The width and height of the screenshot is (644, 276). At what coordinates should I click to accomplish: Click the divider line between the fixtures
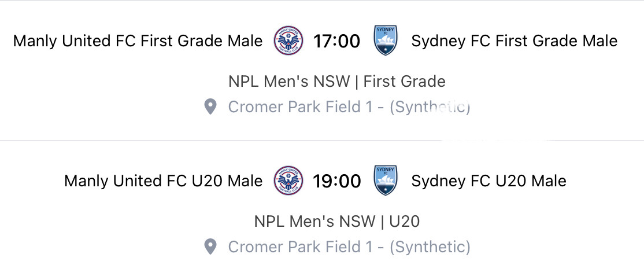(x=322, y=140)
